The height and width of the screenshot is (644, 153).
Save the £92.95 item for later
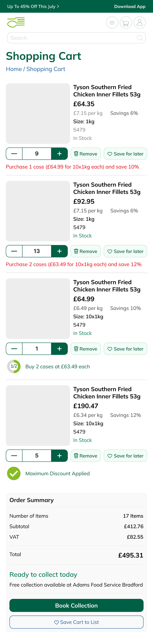pyautogui.click(x=125, y=251)
